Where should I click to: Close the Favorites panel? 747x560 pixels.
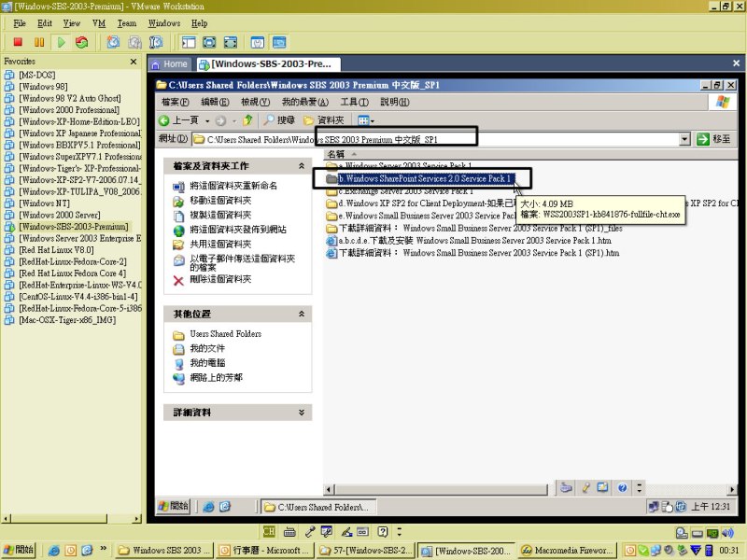point(134,62)
